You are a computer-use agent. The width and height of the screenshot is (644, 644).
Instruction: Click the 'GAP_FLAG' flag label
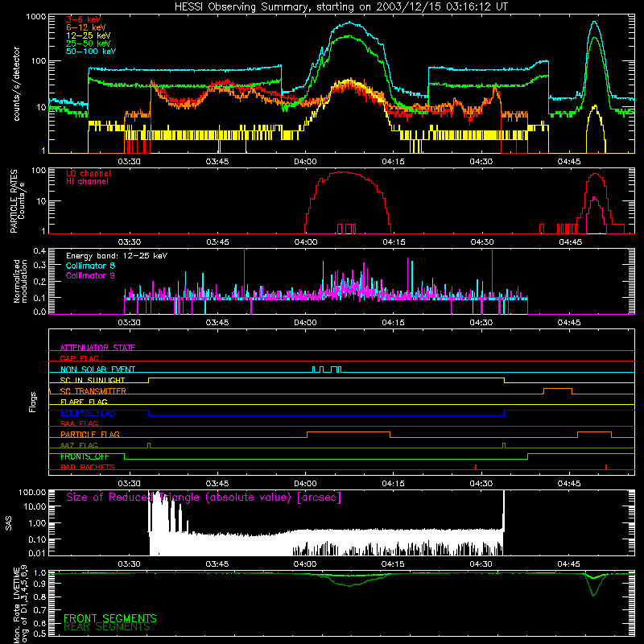tap(79, 358)
